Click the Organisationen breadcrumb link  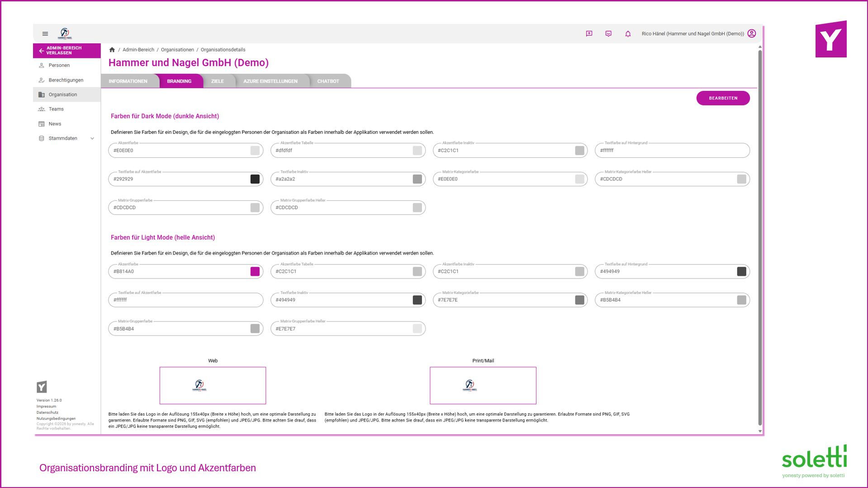tap(177, 50)
